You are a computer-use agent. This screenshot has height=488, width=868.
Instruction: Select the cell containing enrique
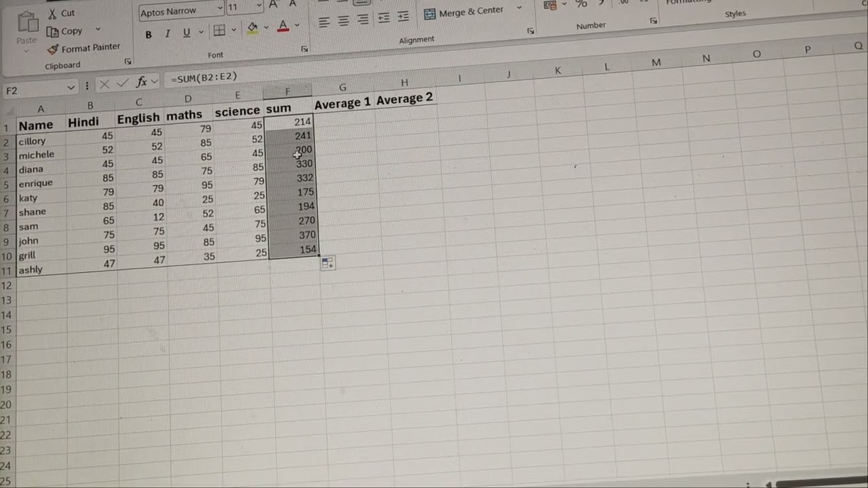point(41,184)
